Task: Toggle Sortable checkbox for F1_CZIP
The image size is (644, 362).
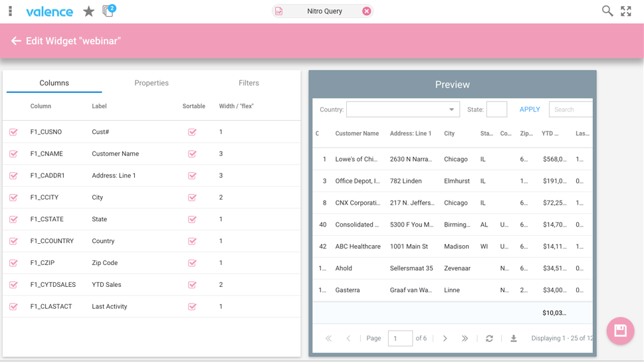Action: click(x=192, y=262)
